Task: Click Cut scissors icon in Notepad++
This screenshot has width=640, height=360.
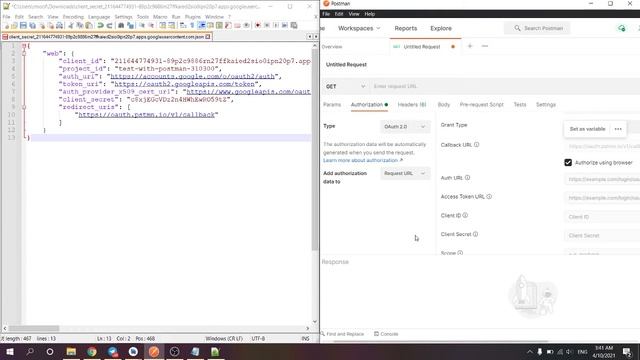Action: pos(71,25)
